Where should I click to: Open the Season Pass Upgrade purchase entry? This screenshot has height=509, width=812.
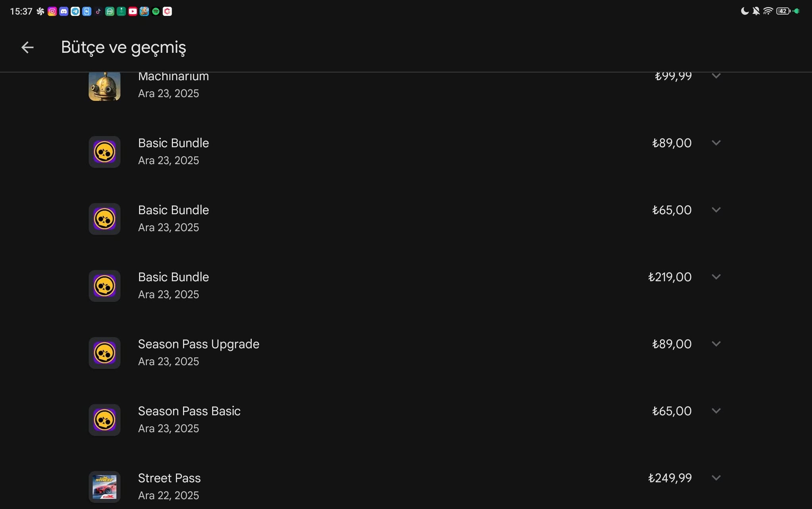pos(405,353)
